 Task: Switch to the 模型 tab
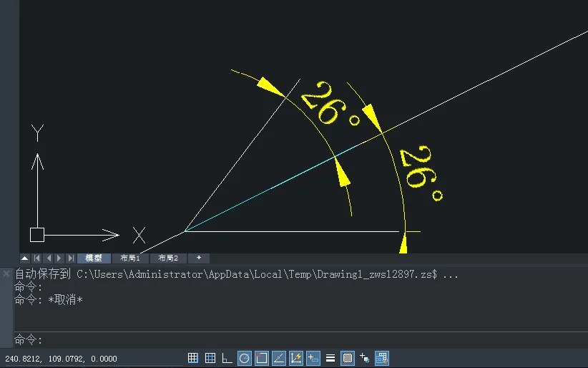pos(94,258)
